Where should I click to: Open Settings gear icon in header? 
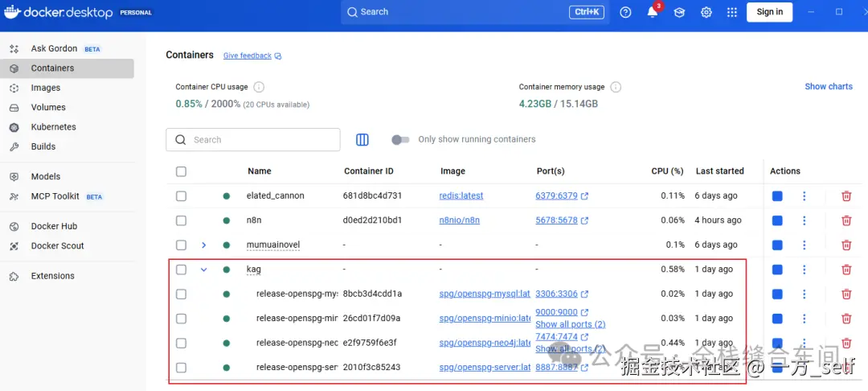[x=706, y=12]
